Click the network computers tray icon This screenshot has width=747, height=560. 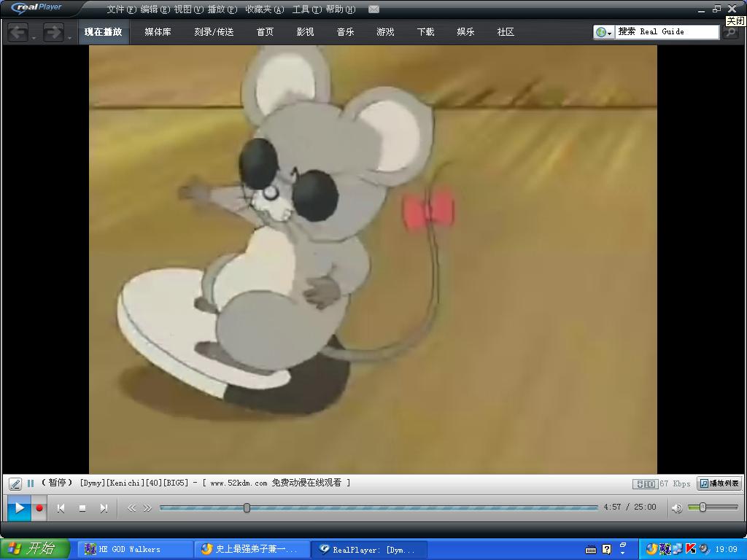point(677,549)
